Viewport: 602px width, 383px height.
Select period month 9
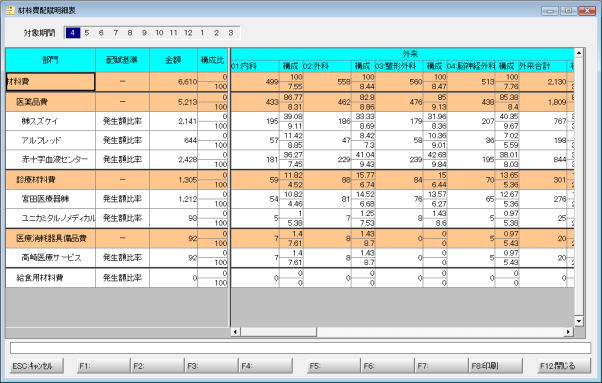point(144,33)
